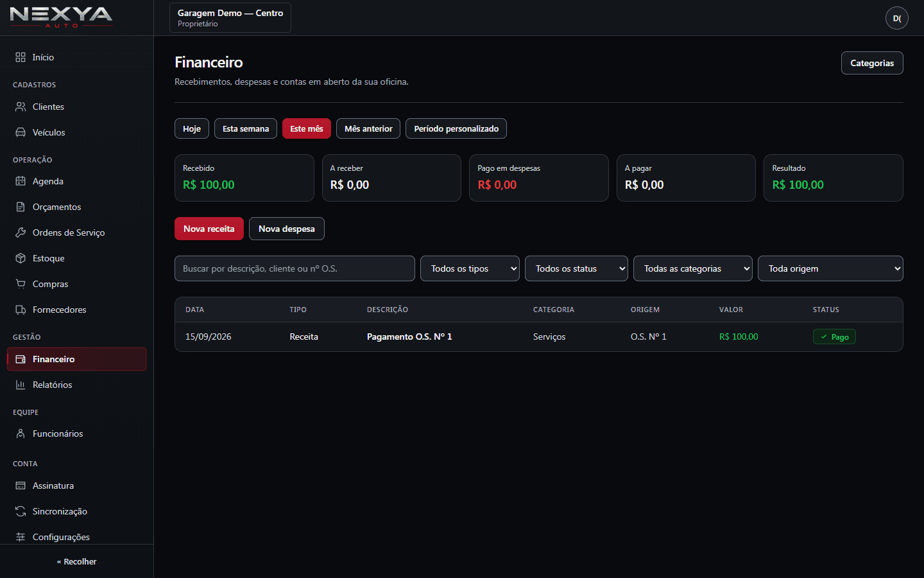
Task: Click the Pago status badge
Action: pyautogui.click(x=834, y=337)
